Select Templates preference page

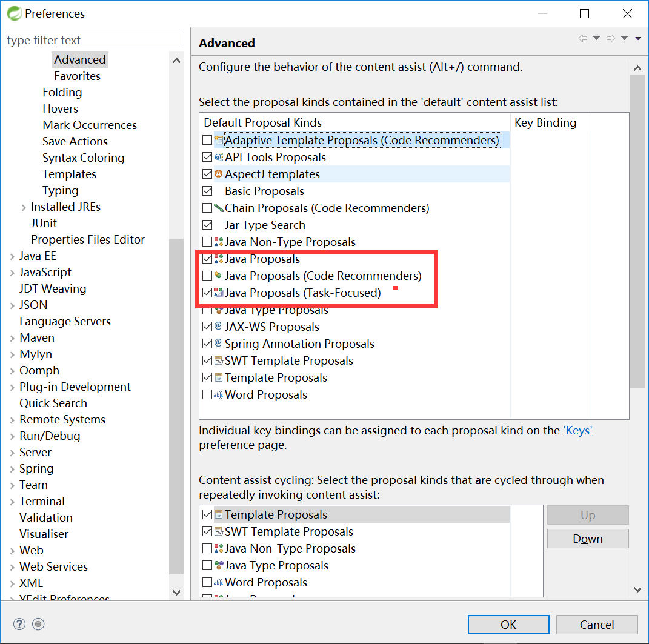click(69, 174)
